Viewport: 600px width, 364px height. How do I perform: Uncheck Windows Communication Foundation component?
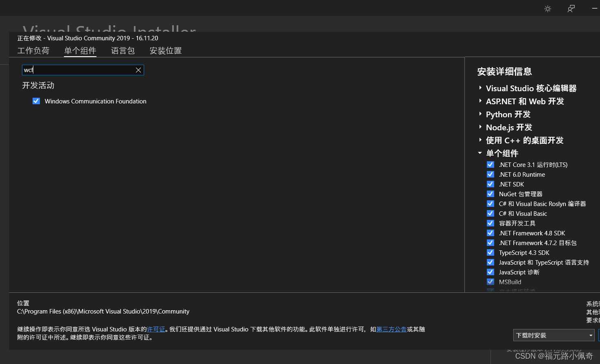click(36, 101)
